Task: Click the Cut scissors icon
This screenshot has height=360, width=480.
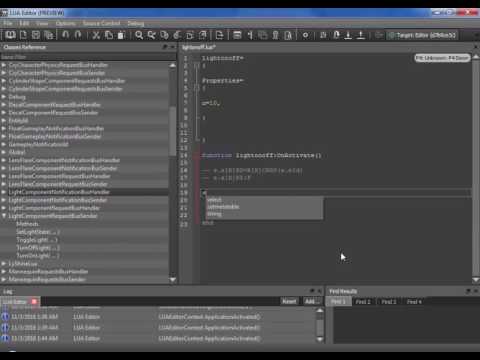Action: [96, 35]
